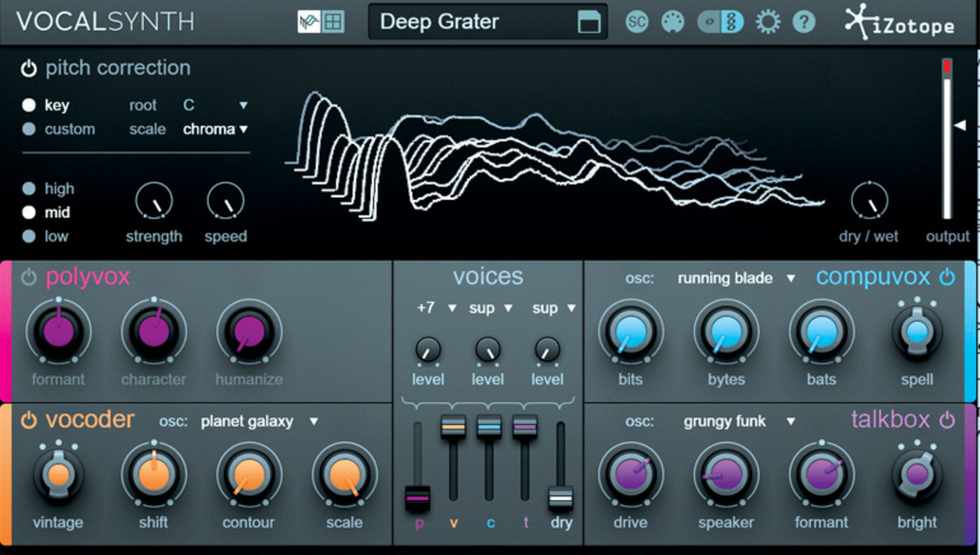Screen dimensions: 980x555
Task: Open the +7 voice interval dropdown
Action: [436, 308]
